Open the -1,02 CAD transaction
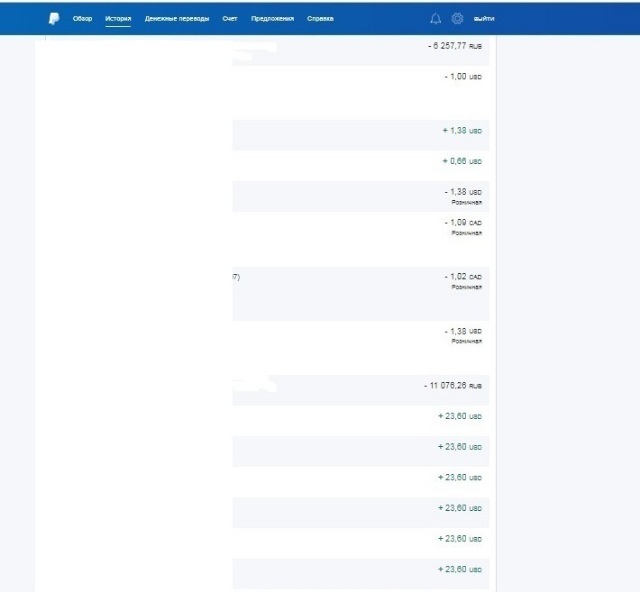Image resolution: width=640 pixels, height=592 pixels. 463,277
